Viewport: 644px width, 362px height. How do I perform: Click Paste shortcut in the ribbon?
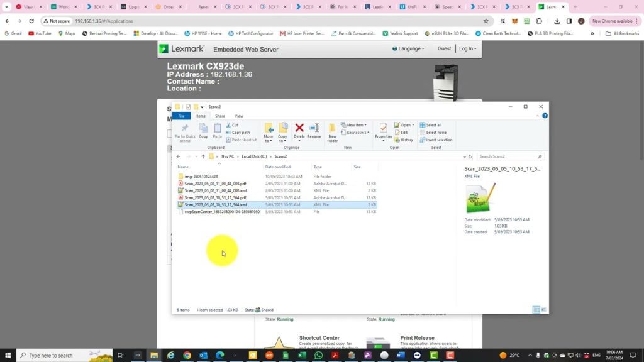[241, 140]
